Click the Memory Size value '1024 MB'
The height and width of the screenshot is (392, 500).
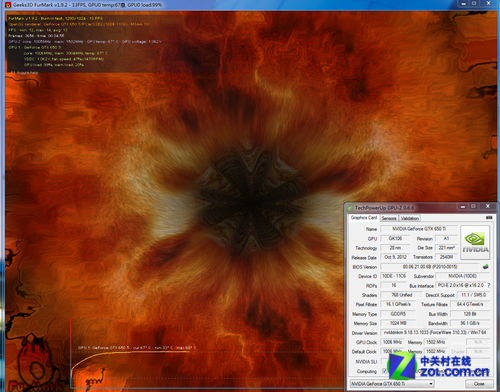(398, 323)
